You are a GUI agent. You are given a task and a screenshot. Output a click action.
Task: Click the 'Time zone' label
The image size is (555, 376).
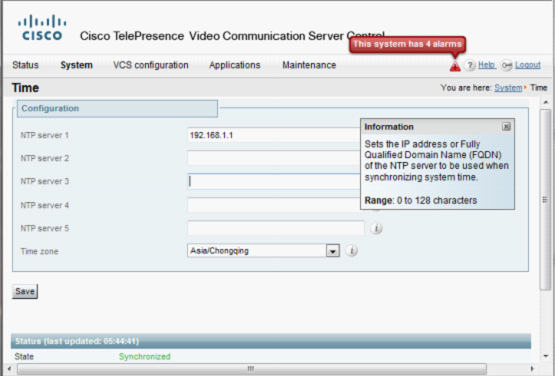coord(39,251)
